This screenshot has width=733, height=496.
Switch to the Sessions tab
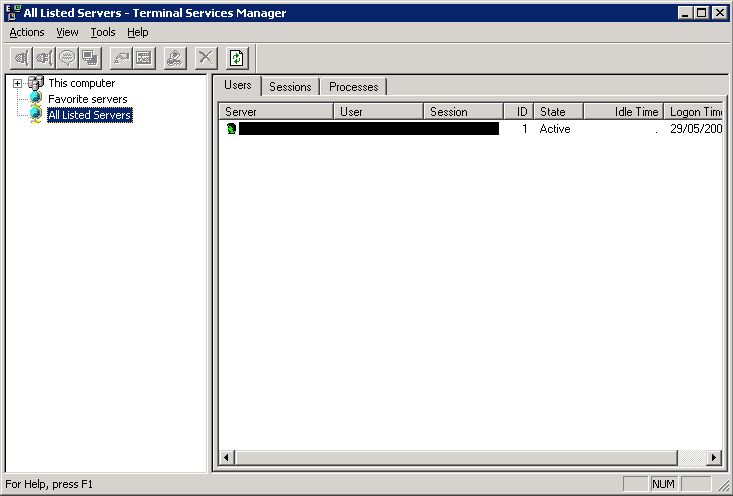pos(290,87)
